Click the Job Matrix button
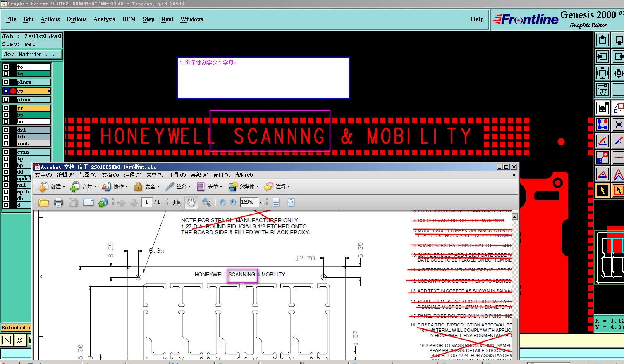624x364 pixels. 32,55
